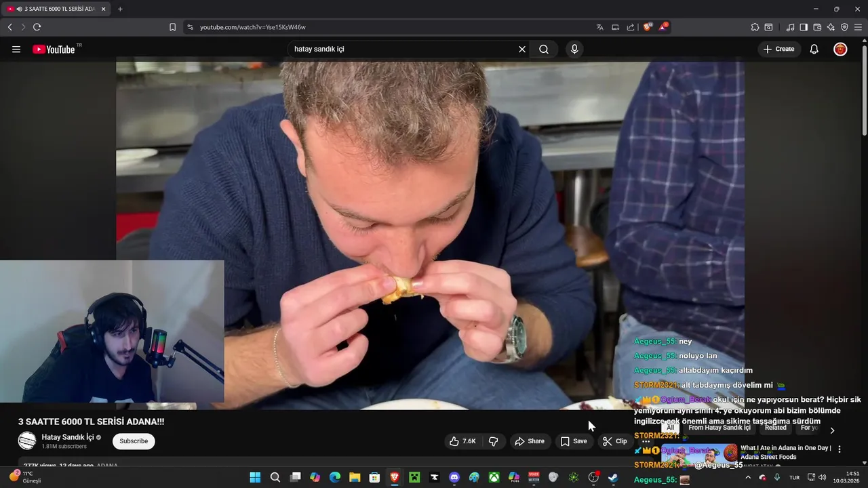Image resolution: width=868 pixels, height=488 pixels.
Task: Open the browser main menu
Action: pos(858,27)
